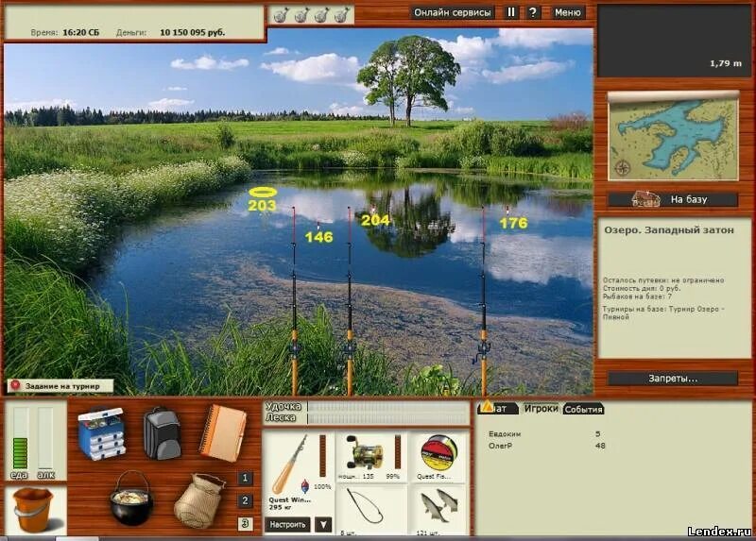Click the float marked 146

(x=318, y=226)
